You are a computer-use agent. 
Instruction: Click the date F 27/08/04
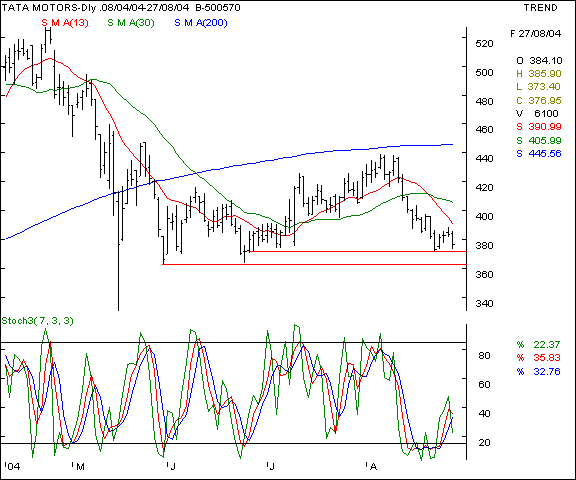536,34
